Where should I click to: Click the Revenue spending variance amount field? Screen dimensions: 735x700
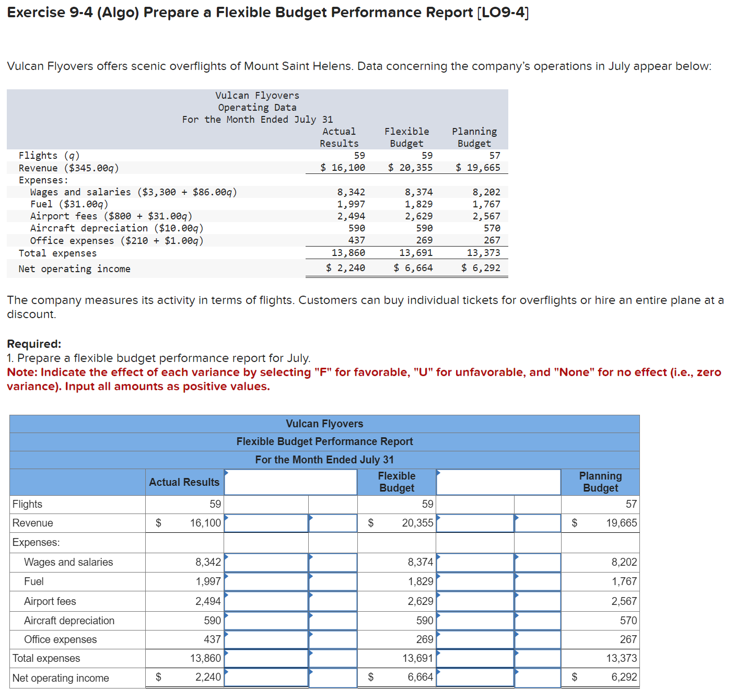(x=266, y=522)
